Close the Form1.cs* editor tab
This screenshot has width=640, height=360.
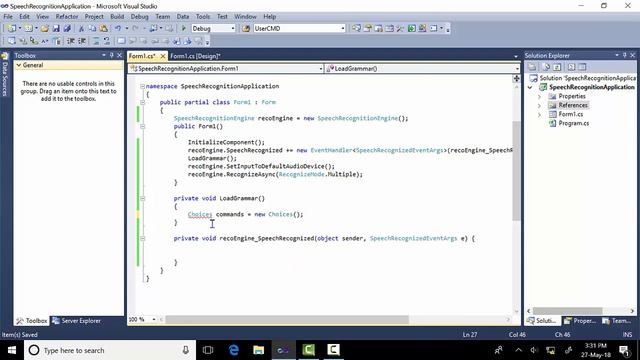[162, 56]
